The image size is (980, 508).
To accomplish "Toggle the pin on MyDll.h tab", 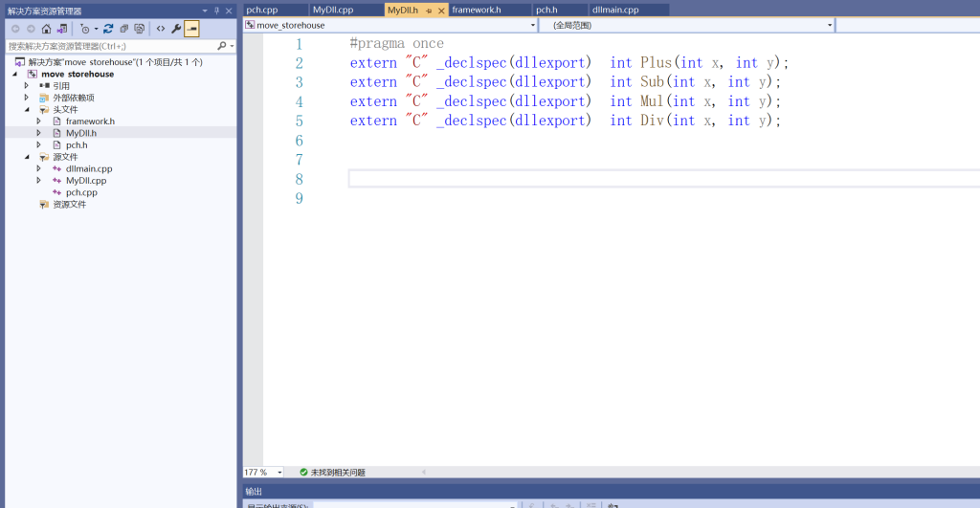I will point(429,10).
